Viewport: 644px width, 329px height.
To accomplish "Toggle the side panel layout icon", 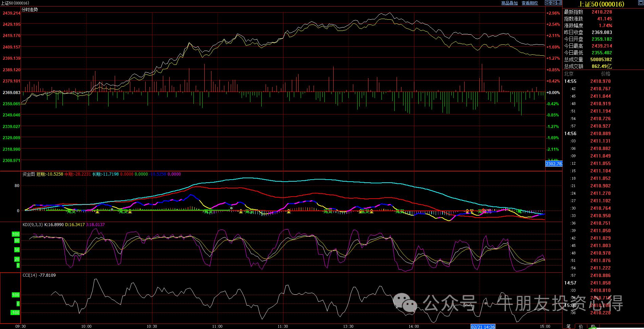I will click(559, 3).
